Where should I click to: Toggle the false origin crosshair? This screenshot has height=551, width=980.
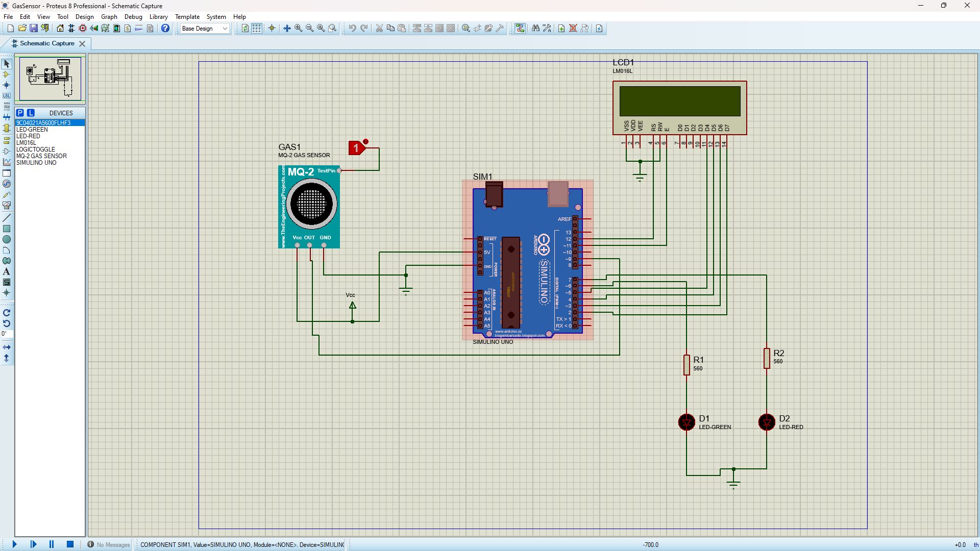(x=272, y=29)
